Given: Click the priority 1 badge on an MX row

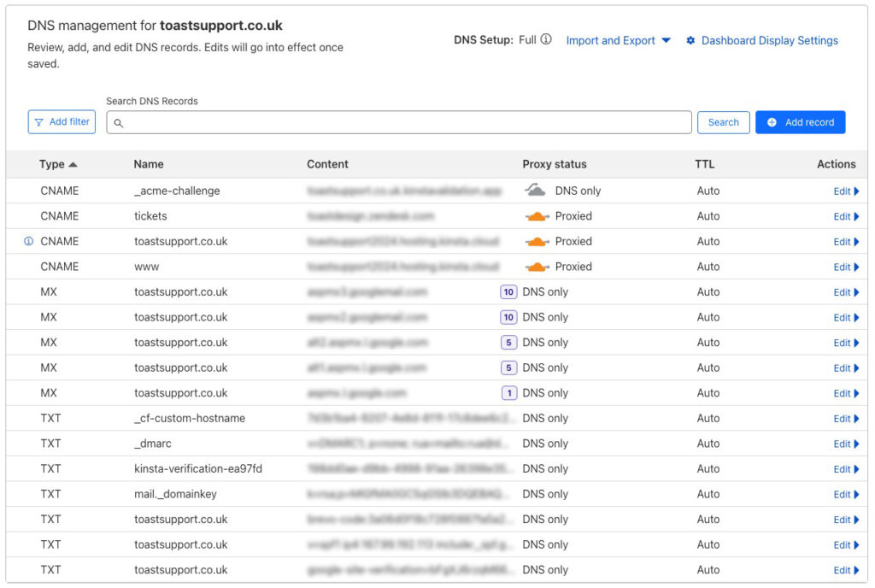Looking at the screenshot, I should coord(509,393).
